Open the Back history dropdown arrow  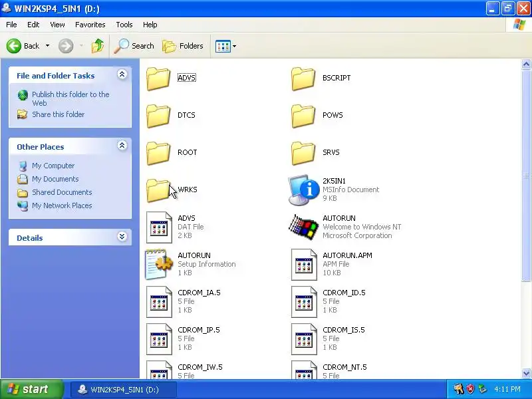click(47, 46)
